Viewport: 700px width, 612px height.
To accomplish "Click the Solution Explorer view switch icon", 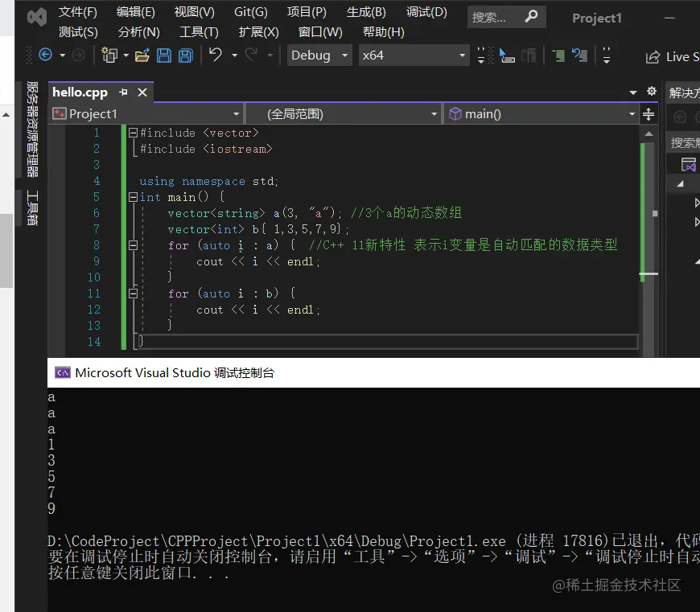I will tap(688, 164).
